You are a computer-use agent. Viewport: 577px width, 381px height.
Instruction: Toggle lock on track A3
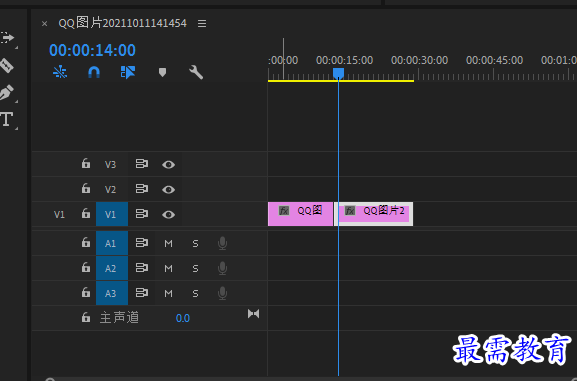pos(86,292)
